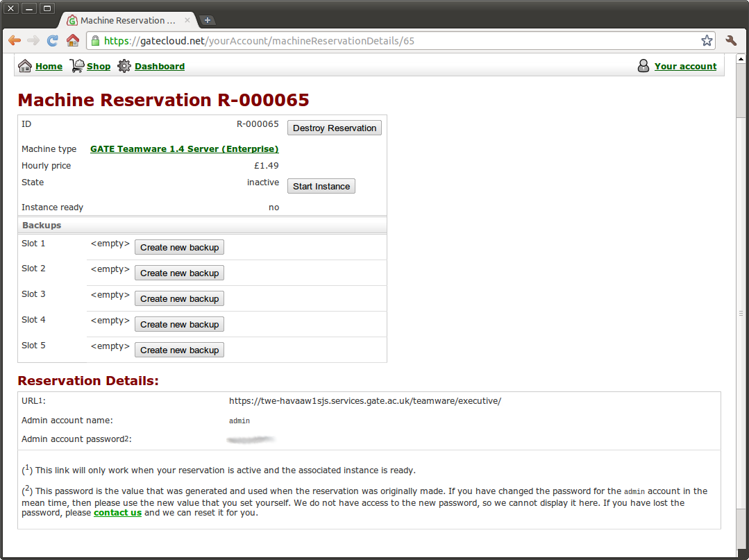
Task: Click the browser forward arrow
Action: [33, 40]
